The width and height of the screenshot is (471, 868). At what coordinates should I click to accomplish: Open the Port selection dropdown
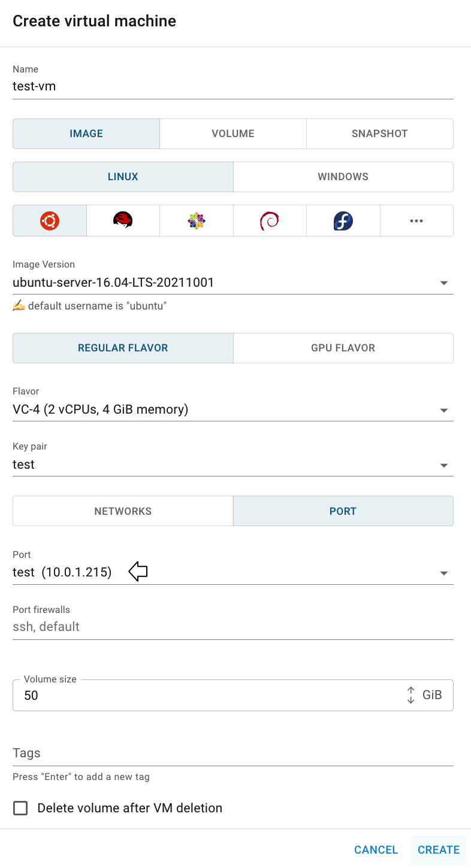pos(443,573)
